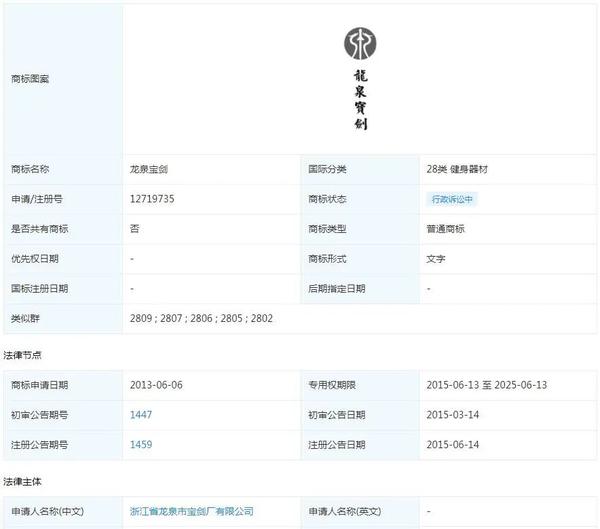Click the 商标申请日期 label
The image size is (600, 529).
pos(39,385)
